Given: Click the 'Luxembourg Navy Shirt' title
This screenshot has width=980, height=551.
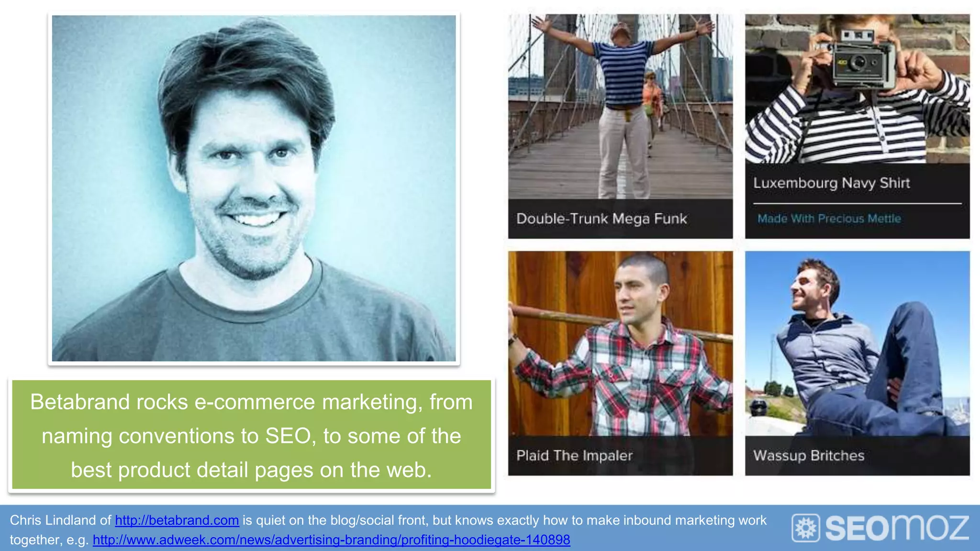Looking at the screenshot, I should click(x=832, y=183).
